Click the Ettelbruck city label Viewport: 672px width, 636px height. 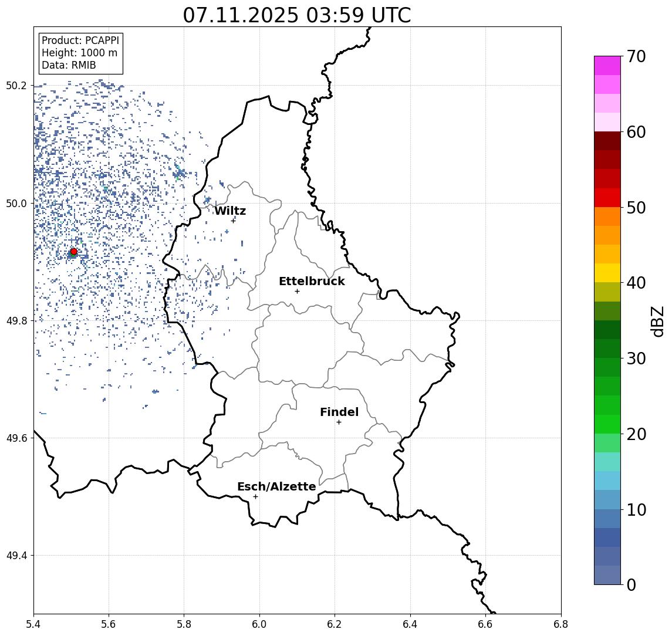[x=312, y=281]
